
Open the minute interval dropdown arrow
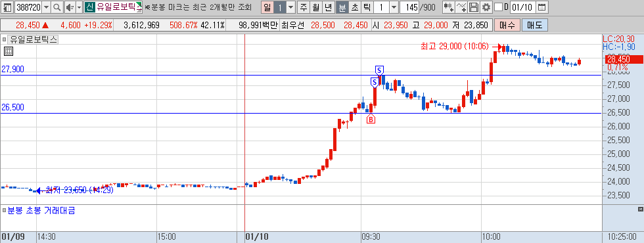[394, 7]
